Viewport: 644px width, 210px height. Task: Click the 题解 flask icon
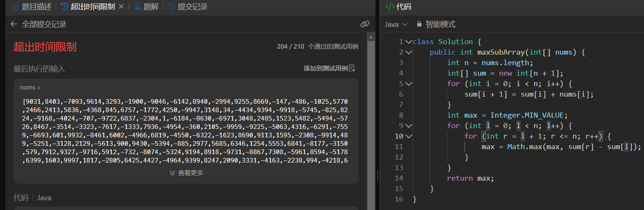pos(137,7)
